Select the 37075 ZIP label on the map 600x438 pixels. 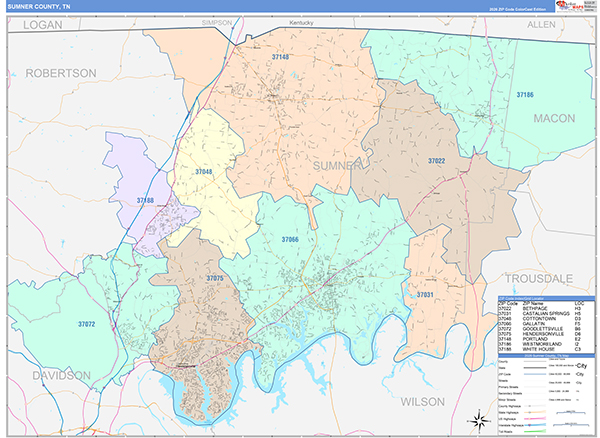[215, 278]
